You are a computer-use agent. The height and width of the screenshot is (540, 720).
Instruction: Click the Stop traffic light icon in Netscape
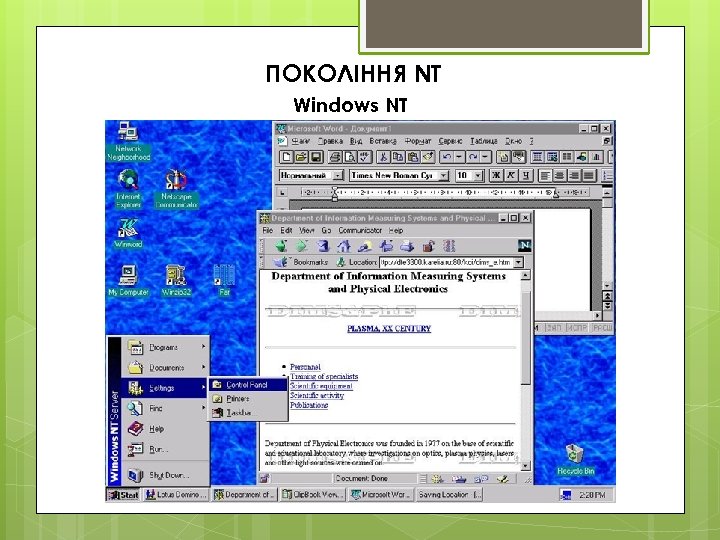449,246
